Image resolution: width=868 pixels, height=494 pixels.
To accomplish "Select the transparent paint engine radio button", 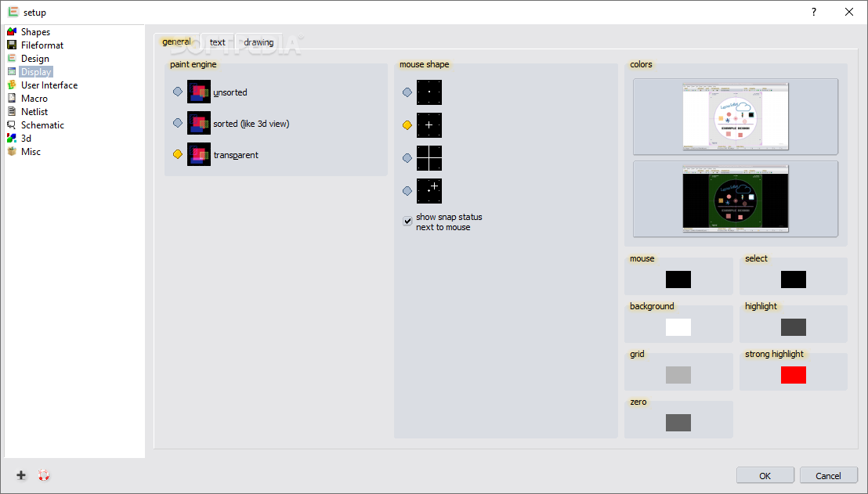I will click(x=178, y=154).
